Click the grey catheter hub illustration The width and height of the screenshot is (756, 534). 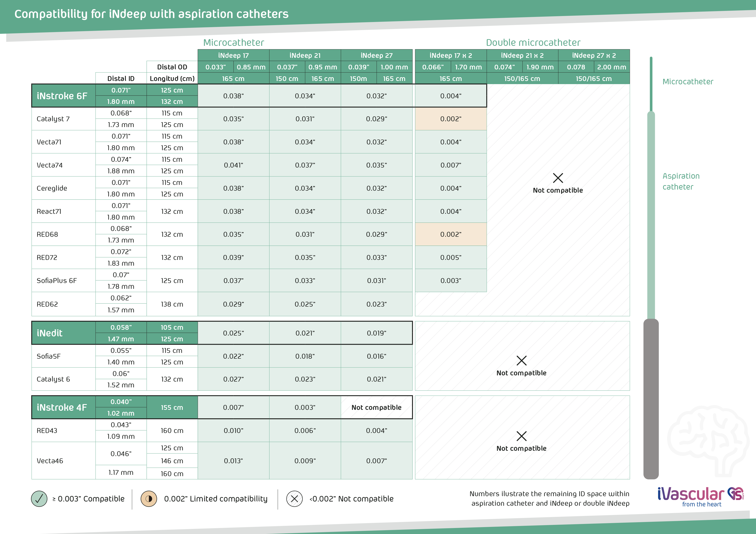tap(651, 399)
